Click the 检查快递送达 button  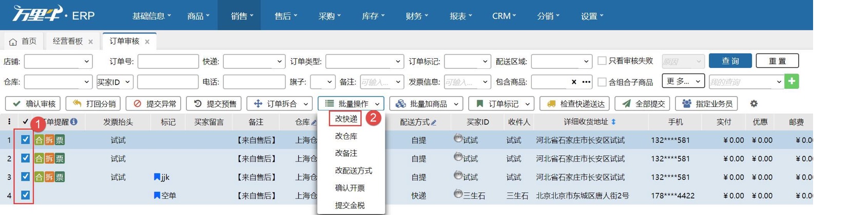[x=574, y=103]
